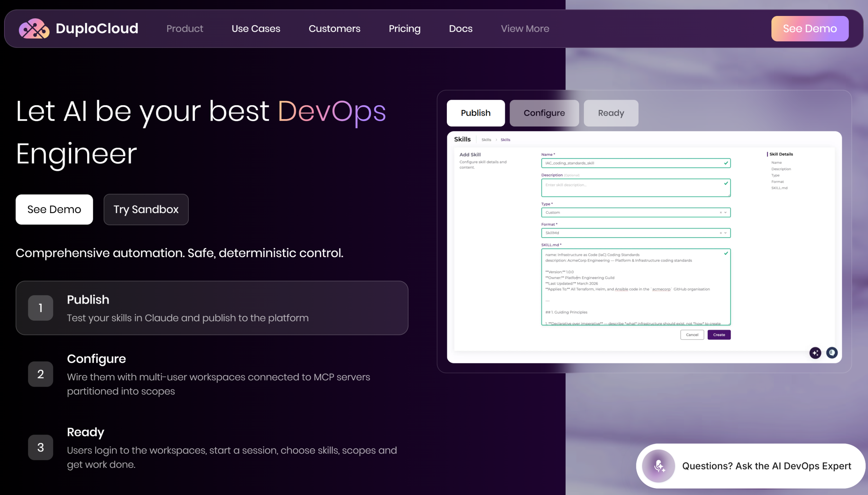Click the Skill Details heading
868x495 pixels.
tap(781, 154)
